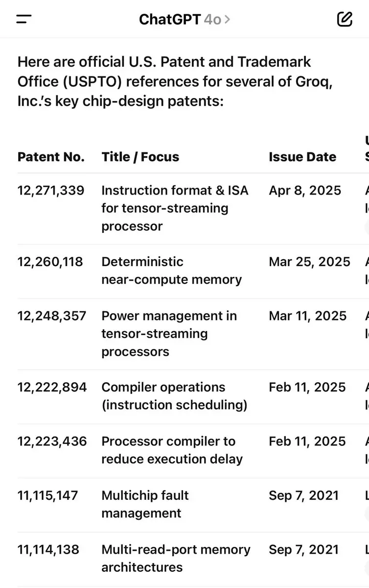Select patent number 12,260,118
Viewport: 369px width, 588px height.
pos(50,262)
